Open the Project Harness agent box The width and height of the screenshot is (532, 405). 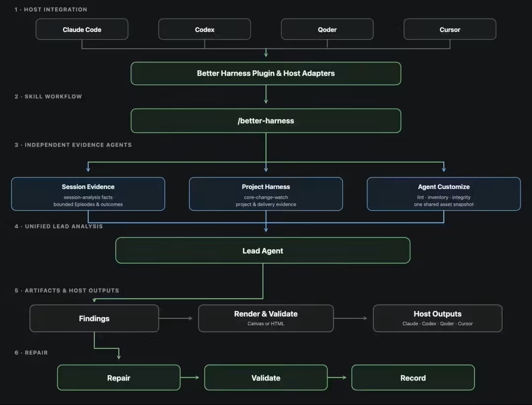coord(266,194)
